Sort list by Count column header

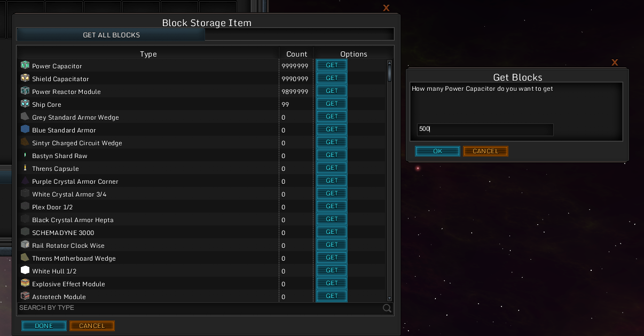(296, 54)
